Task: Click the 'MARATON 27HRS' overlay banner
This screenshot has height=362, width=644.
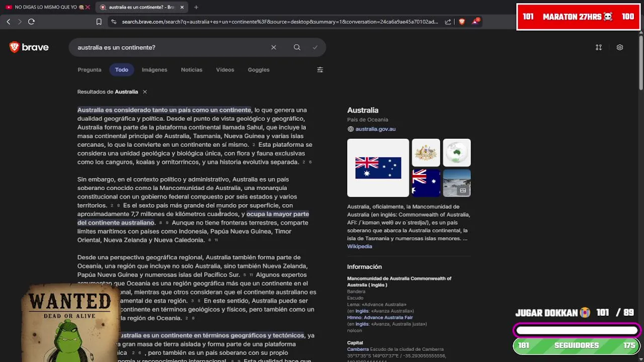Action: 578,17
